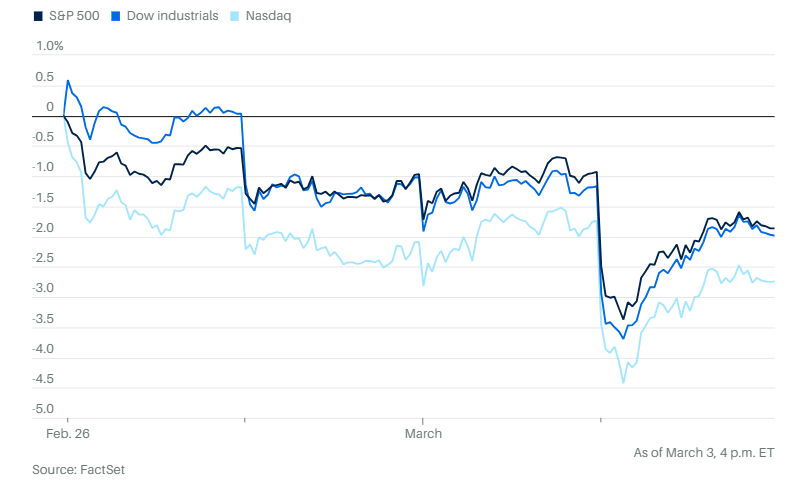Select the -3.5 y-axis label
This screenshot has height=484, width=796.
44,319
